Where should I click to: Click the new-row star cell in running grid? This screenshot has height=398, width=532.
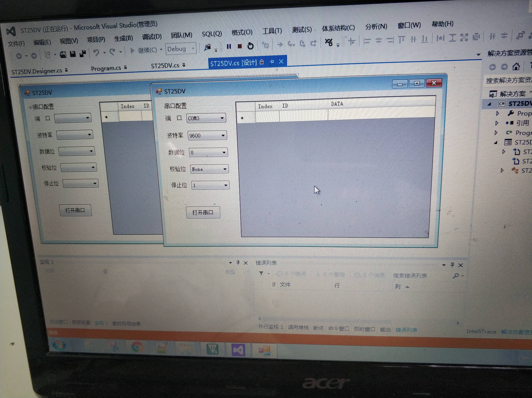click(245, 118)
